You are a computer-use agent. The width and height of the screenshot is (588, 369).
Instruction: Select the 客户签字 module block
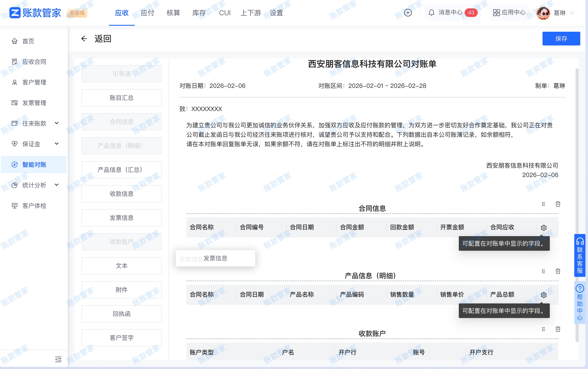(x=122, y=338)
